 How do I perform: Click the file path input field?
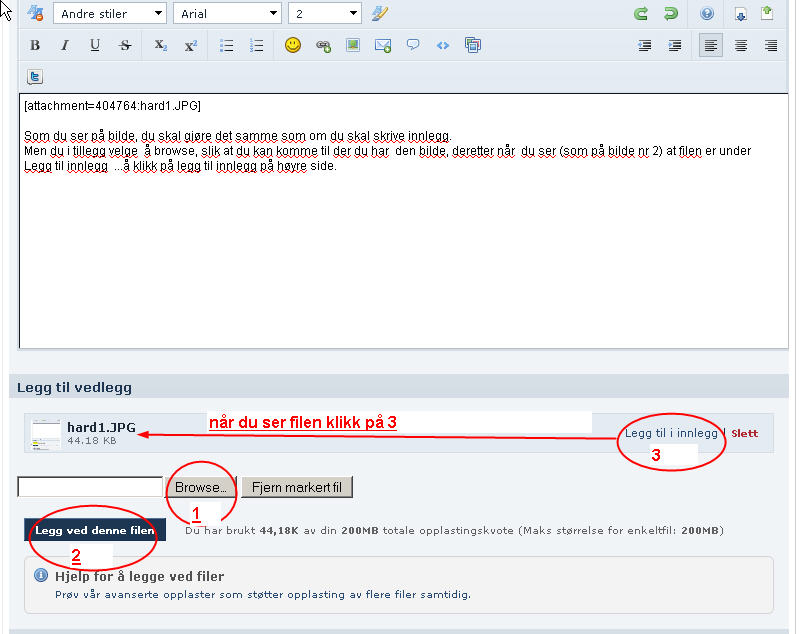[90, 487]
